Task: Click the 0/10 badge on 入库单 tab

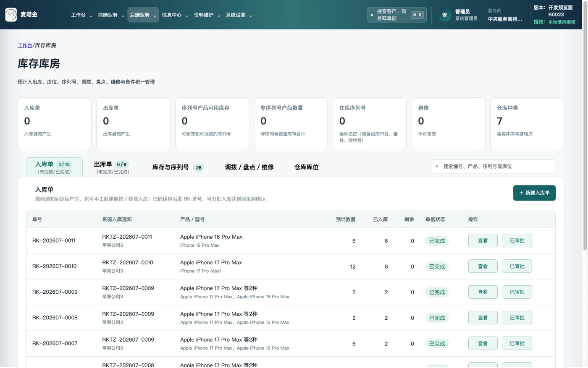Action: point(64,164)
